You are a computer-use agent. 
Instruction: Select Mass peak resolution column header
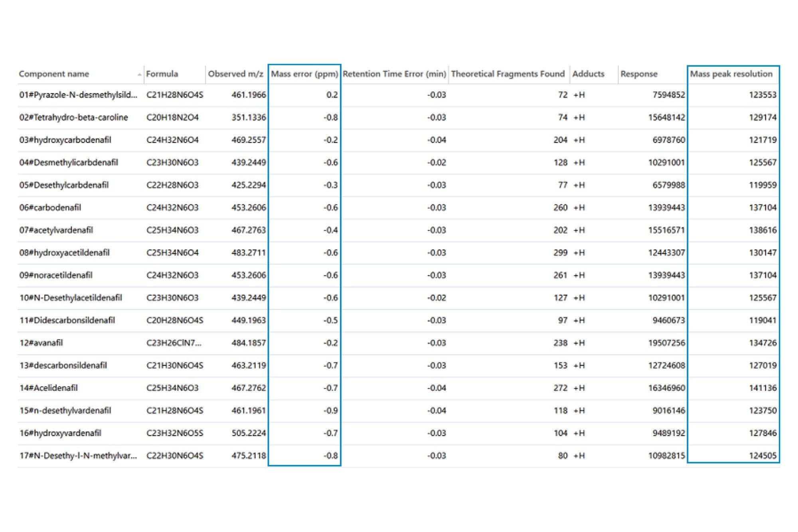[x=731, y=74]
